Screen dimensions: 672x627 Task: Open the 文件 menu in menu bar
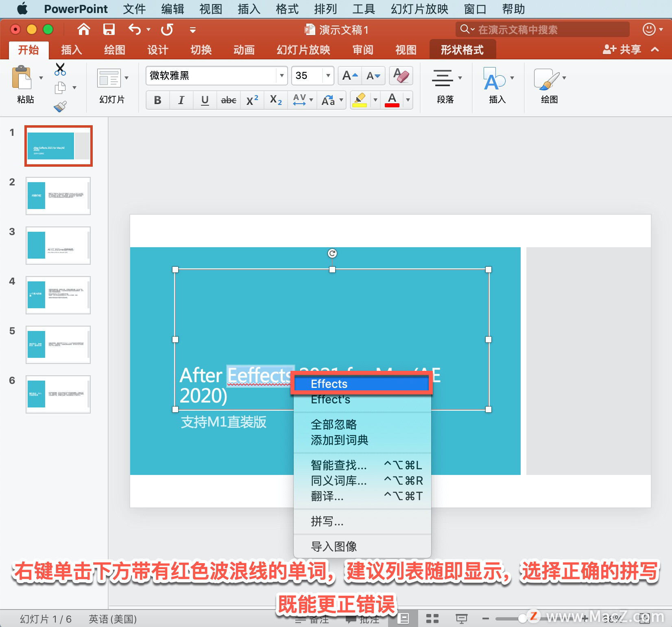click(134, 9)
